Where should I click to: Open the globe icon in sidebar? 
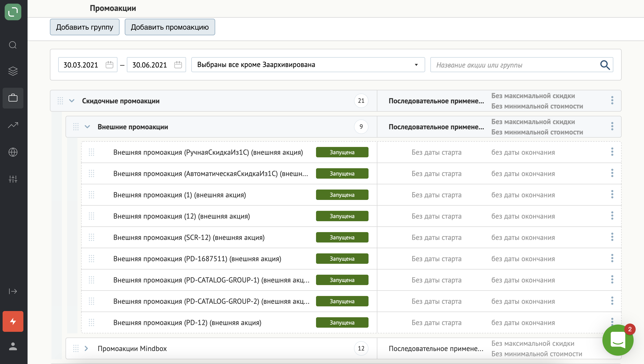click(13, 152)
